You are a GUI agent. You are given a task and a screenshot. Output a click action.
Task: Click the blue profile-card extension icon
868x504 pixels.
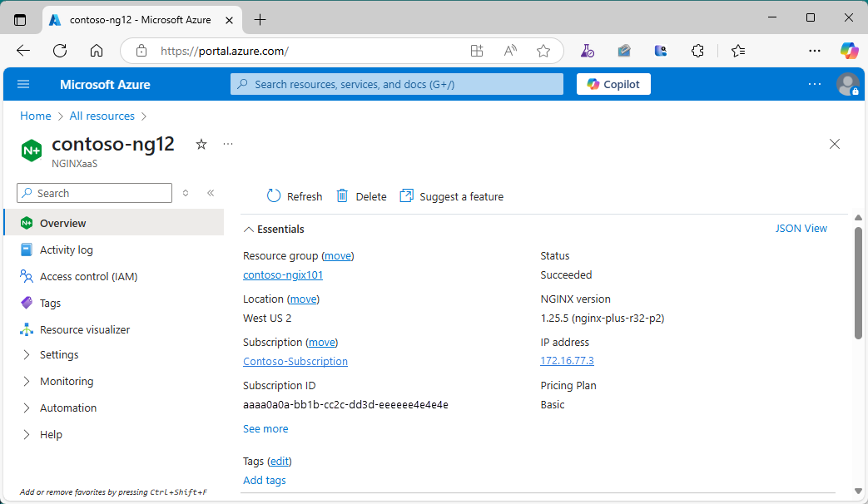[x=661, y=51]
